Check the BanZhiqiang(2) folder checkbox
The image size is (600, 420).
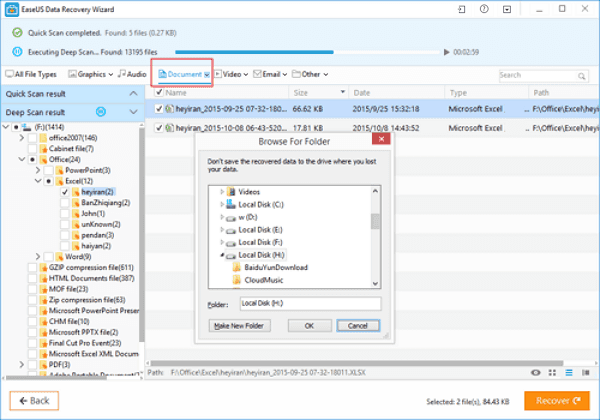tap(65, 203)
